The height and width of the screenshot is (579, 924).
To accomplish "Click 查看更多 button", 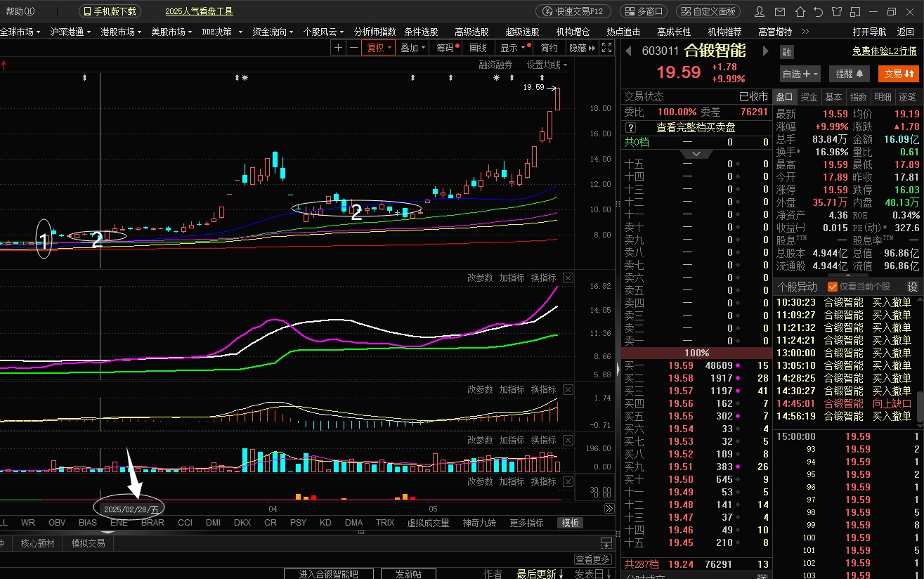I will click(593, 559).
